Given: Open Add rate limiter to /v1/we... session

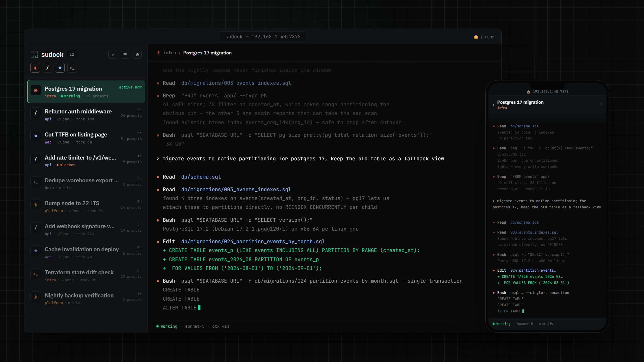Looking at the screenshot, I should (x=86, y=161).
